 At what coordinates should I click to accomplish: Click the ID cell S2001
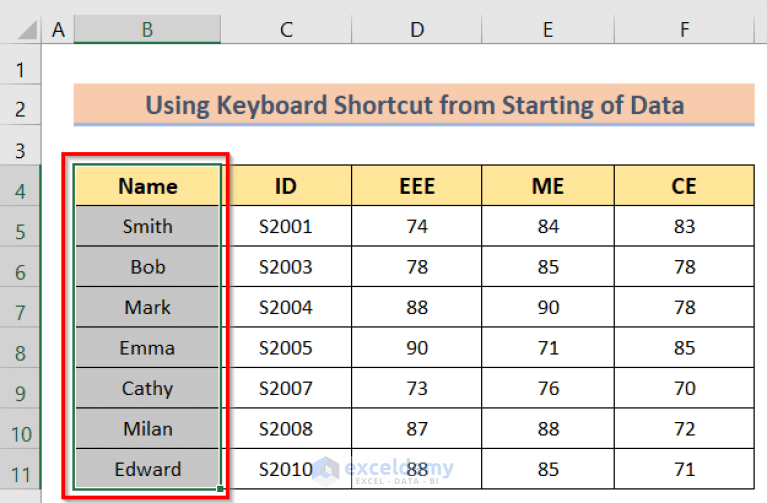286,226
